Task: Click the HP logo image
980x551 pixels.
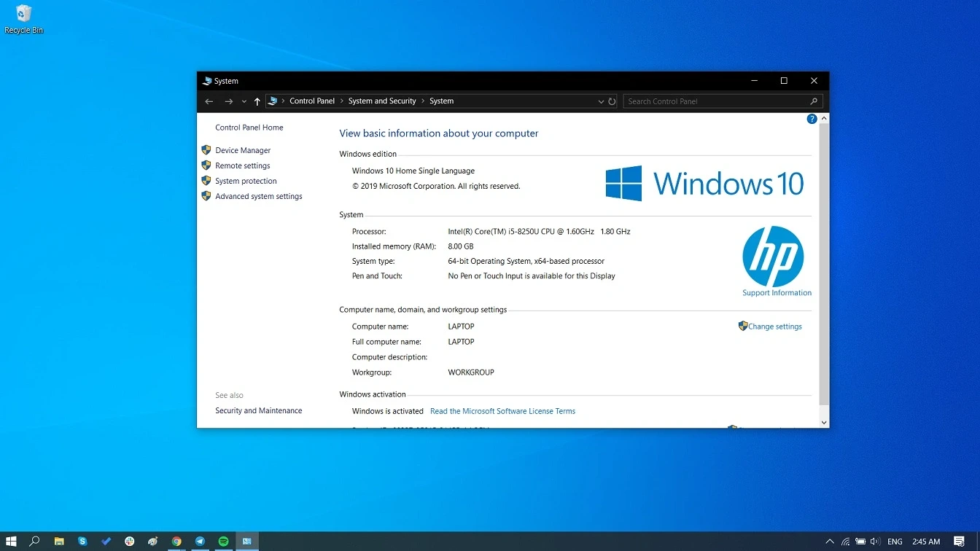Action: [x=773, y=257]
